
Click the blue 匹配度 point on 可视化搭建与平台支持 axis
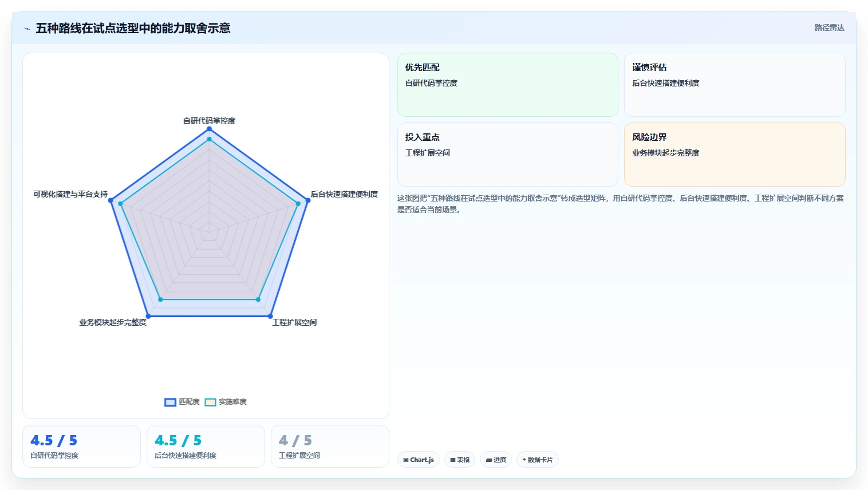(111, 200)
